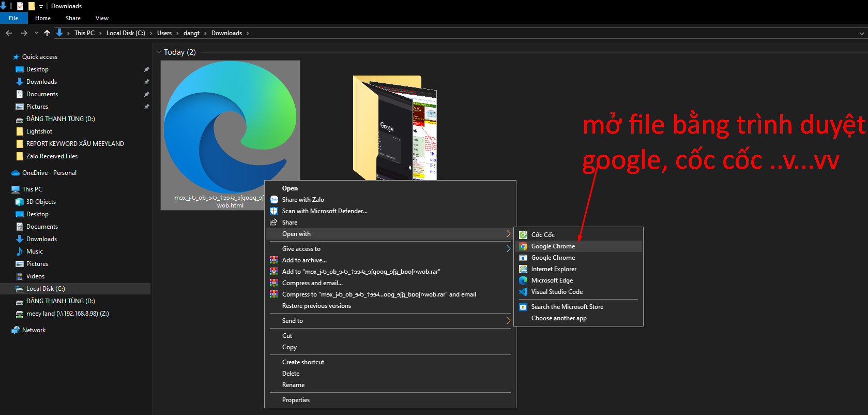Go forward using the Forward arrow
This screenshot has height=415, width=868.
[24, 33]
